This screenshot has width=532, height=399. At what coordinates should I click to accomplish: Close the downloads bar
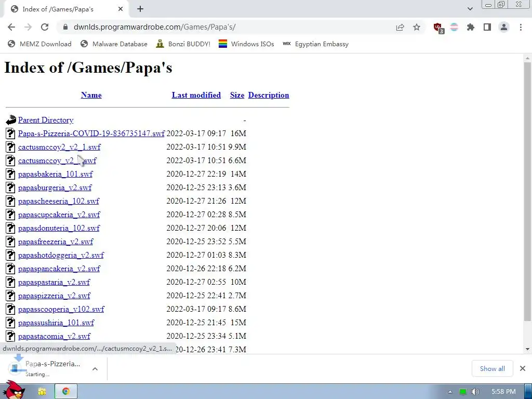(523, 368)
